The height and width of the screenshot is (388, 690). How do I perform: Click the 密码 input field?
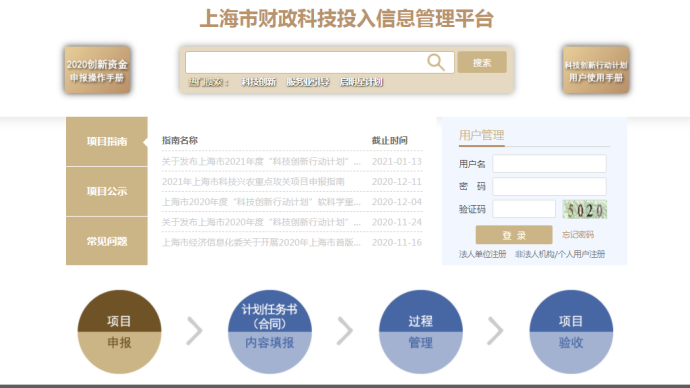point(549,187)
